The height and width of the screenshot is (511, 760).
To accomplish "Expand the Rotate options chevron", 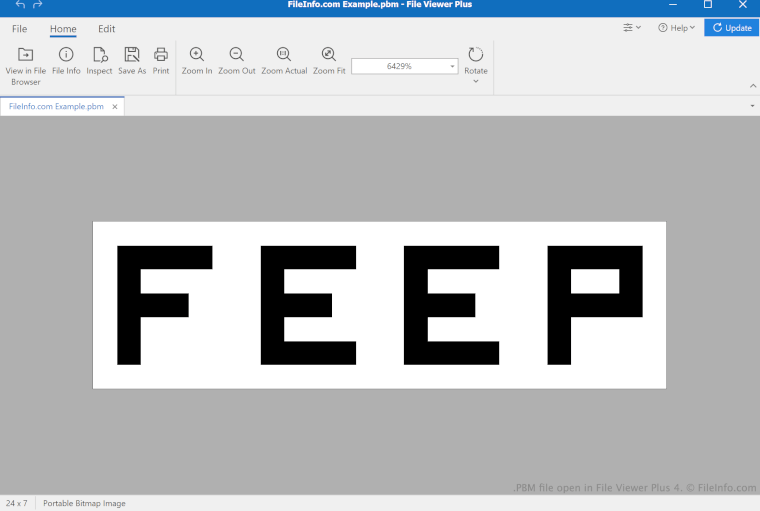I will [x=476, y=82].
